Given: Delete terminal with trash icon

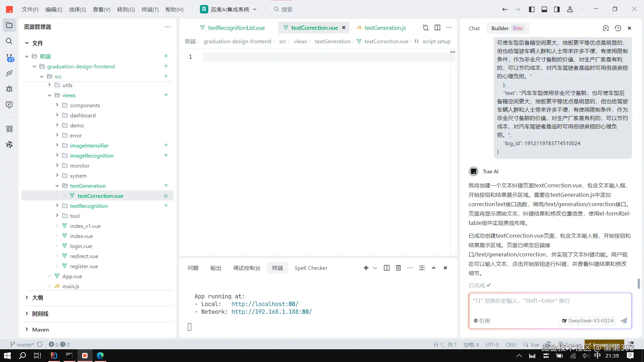Looking at the screenshot, I should point(398,268).
